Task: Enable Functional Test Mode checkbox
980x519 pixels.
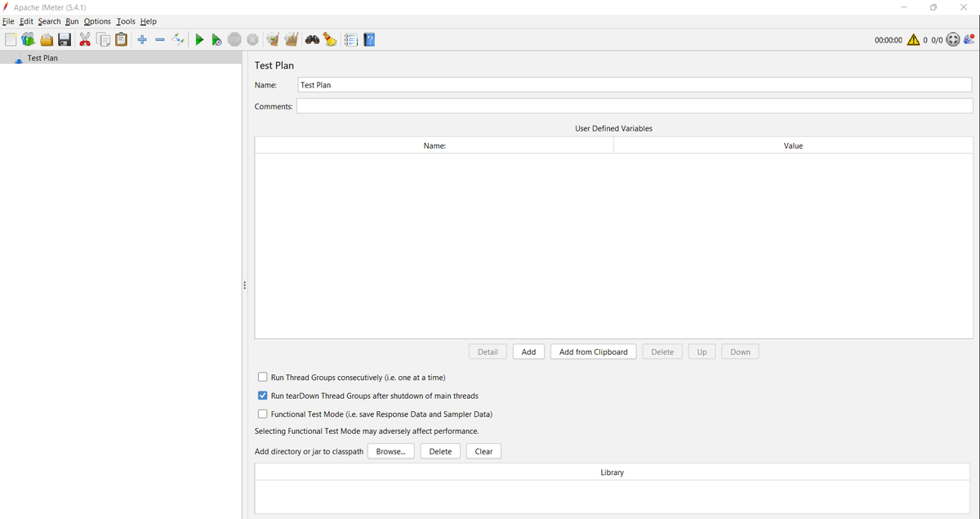Action: pos(263,414)
